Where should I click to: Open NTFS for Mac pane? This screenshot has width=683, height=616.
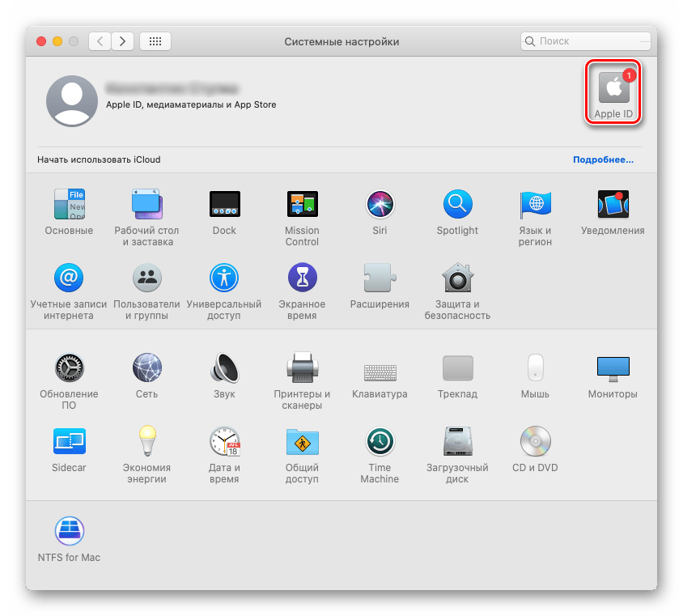69,531
